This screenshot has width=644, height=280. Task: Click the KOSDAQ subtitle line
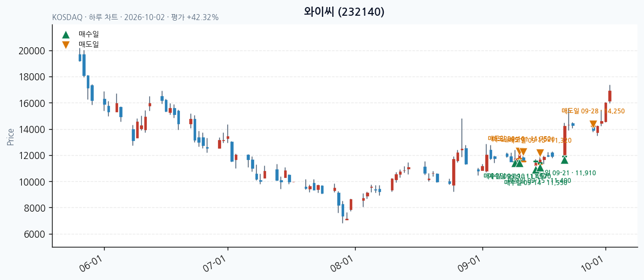click(x=136, y=18)
